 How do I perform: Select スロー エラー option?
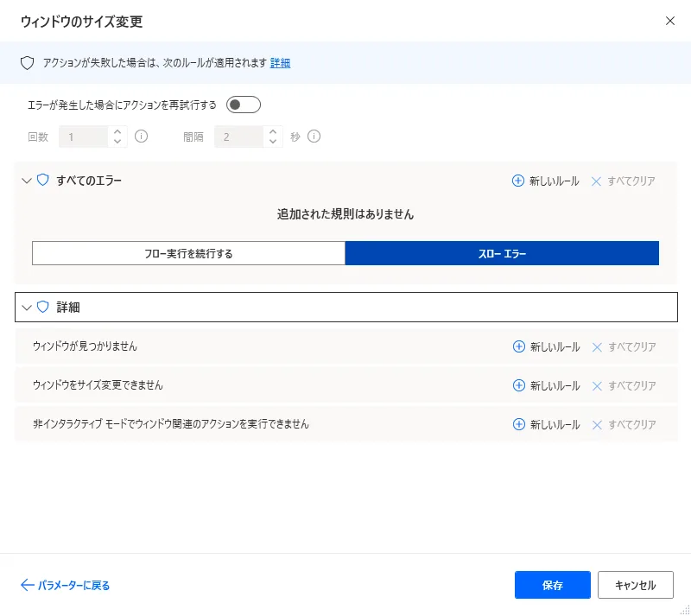tap(502, 253)
